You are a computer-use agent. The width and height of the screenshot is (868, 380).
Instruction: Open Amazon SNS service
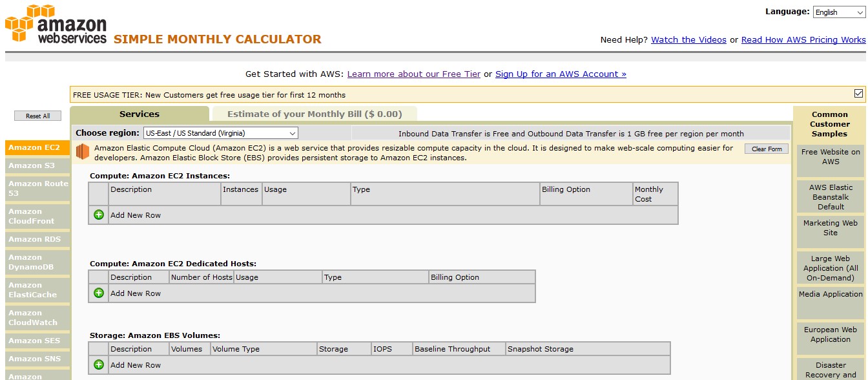click(x=37, y=359)
